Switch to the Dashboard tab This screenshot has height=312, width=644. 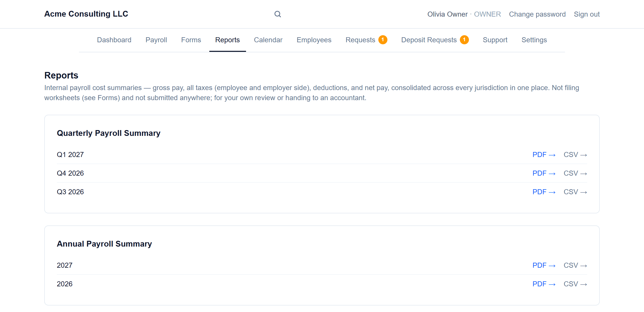(114, 40)
